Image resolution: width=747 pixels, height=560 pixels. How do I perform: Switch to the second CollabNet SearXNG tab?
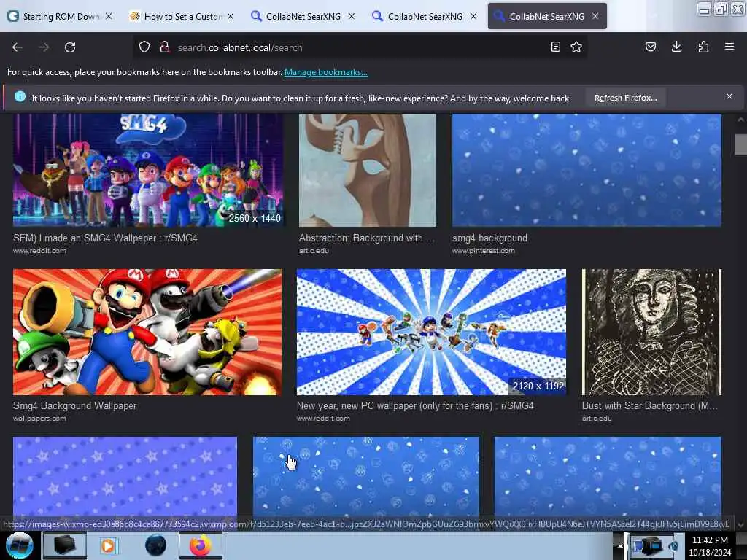[425, 16]
